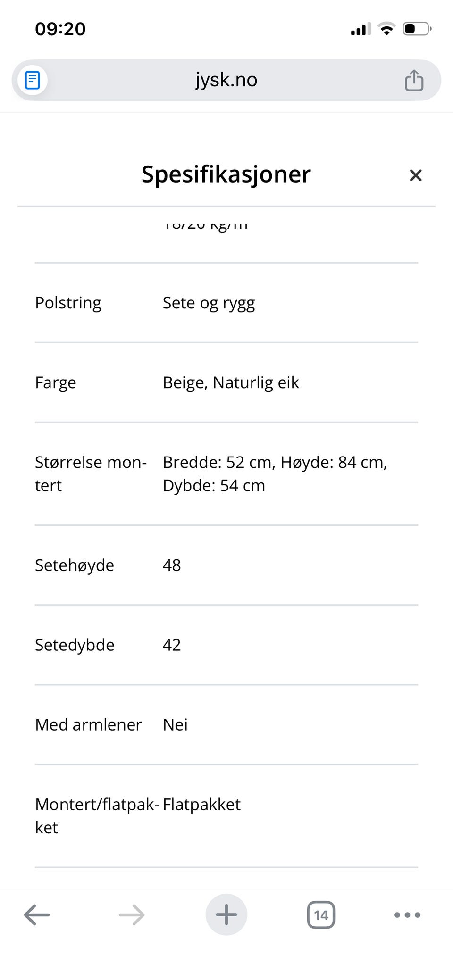Tap the Setehøyde value 48
Image resolution: width=453 pixels, height=980 pixels.
click(x=172, y=565)
